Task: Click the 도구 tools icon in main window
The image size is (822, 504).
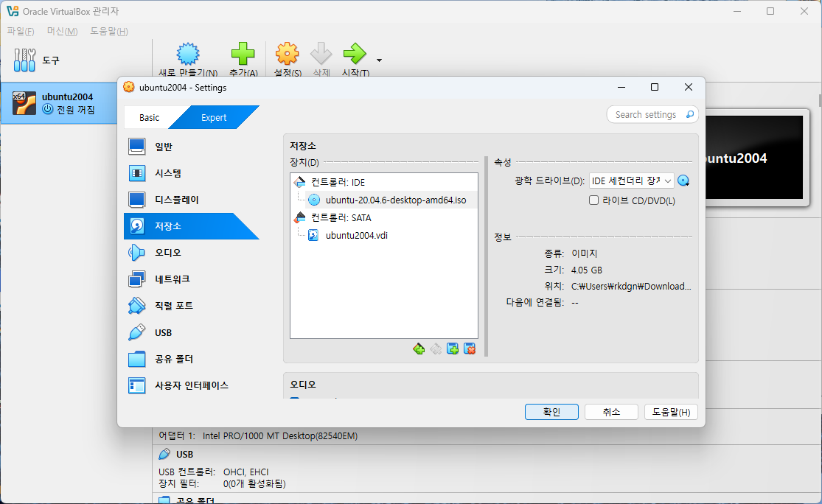Action: (24, 60)
